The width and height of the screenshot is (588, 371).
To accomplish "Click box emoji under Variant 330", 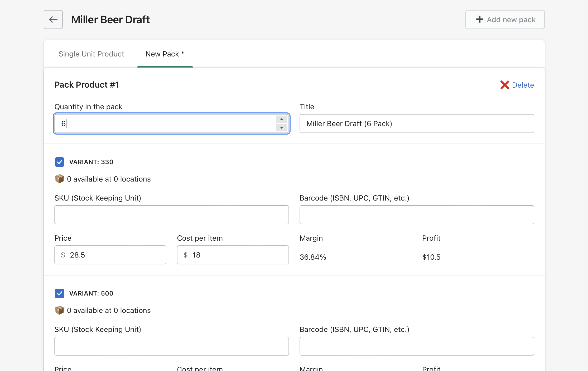I will [59, 179].
